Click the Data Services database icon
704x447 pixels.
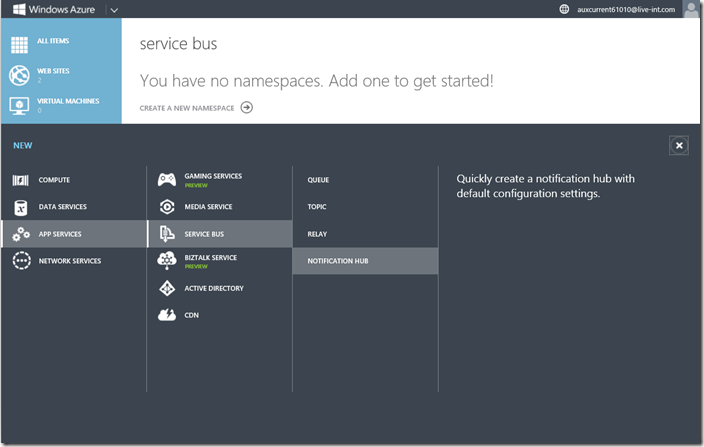[x=21, y=207]
